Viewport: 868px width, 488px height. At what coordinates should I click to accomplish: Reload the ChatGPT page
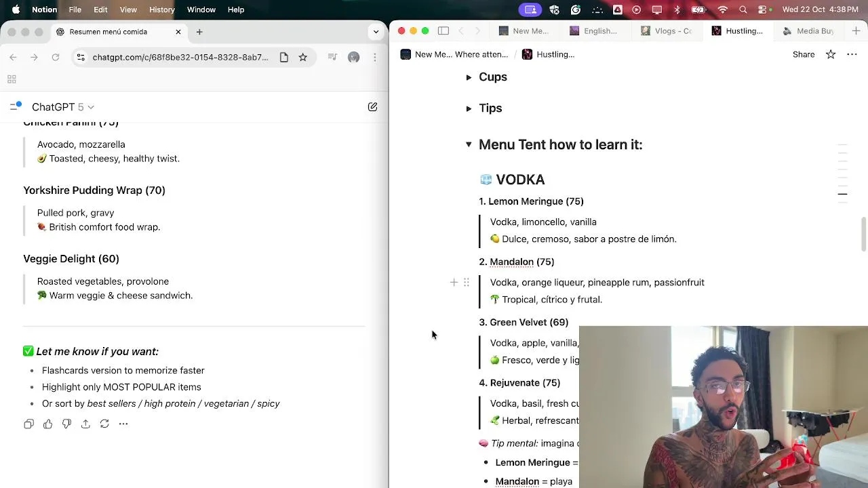tap(56, 58)
